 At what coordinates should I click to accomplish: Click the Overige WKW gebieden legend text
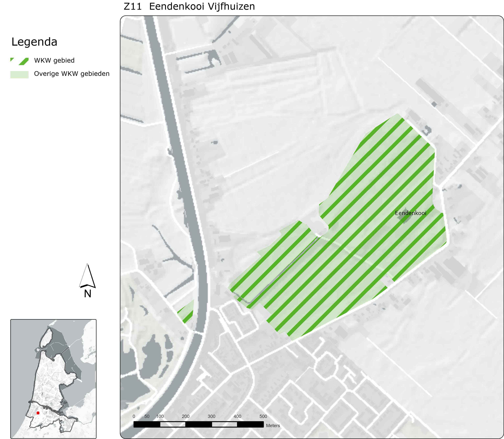[71, 74]
